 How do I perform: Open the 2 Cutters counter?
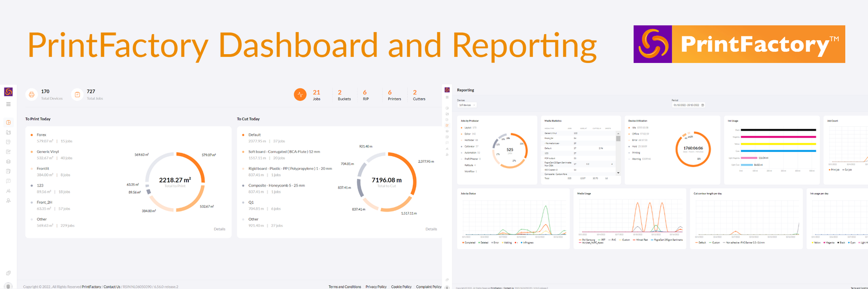click(419, 95)
